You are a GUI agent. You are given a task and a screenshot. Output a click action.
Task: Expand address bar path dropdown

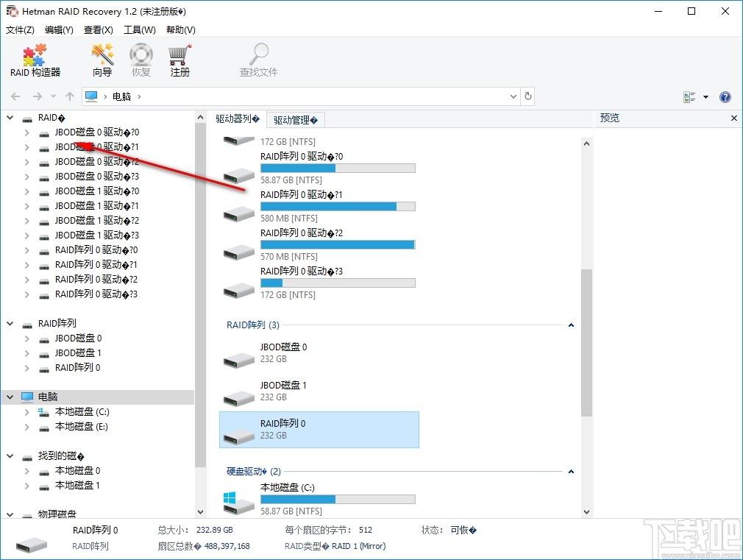[x=513, y=96]
